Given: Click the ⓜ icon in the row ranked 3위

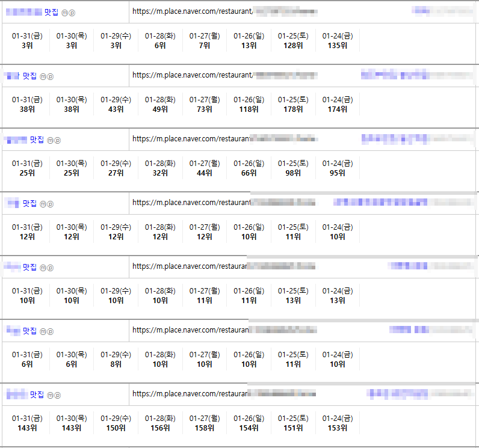Looking at the screenshot, I should click(x=64, y=13).
